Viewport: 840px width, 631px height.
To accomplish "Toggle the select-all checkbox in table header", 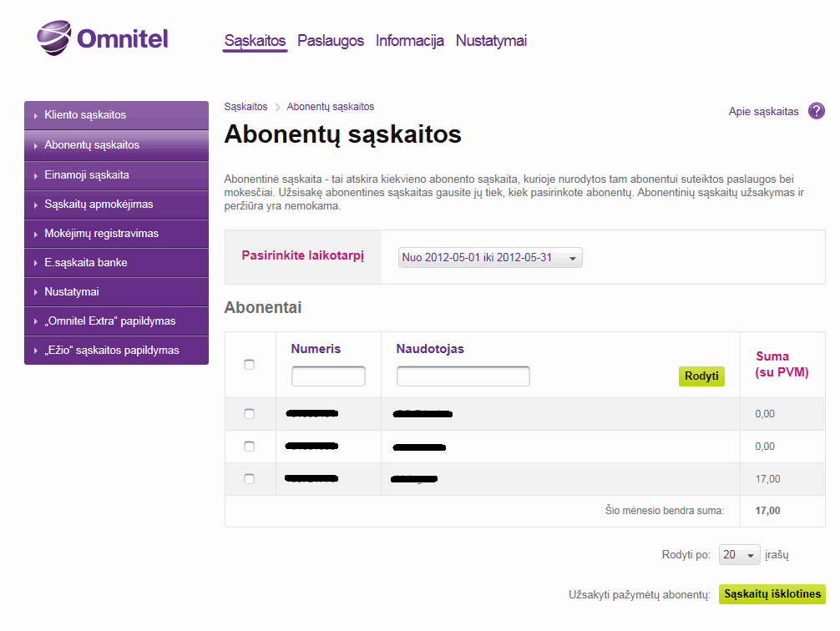I will 249,365.
